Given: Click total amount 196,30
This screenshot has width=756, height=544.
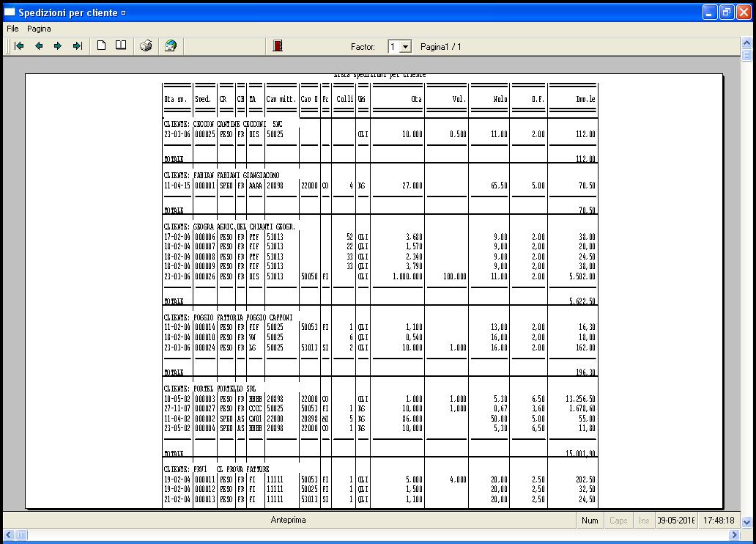Looking at the screenshot, I should tap(585, 372).
